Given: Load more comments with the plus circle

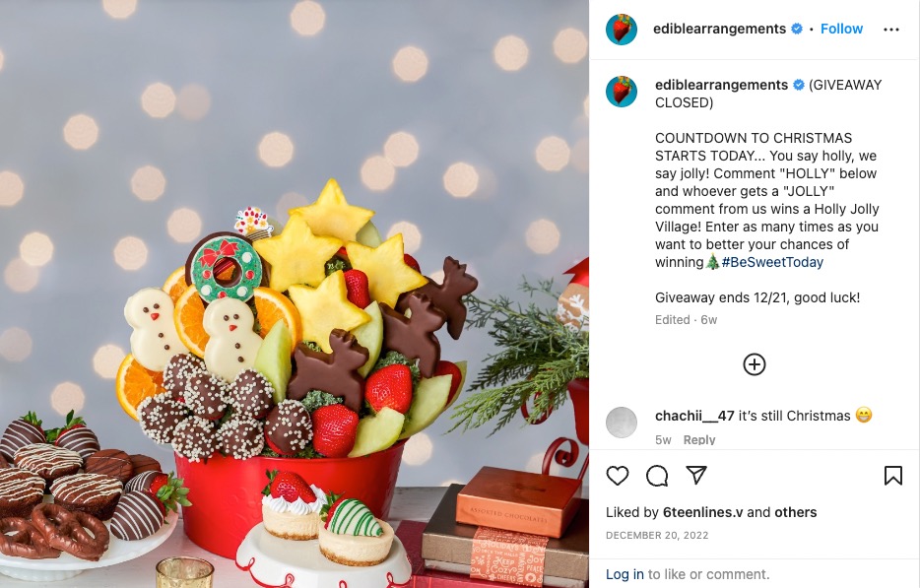Looking at the screenshot, I should click(754, 364).
